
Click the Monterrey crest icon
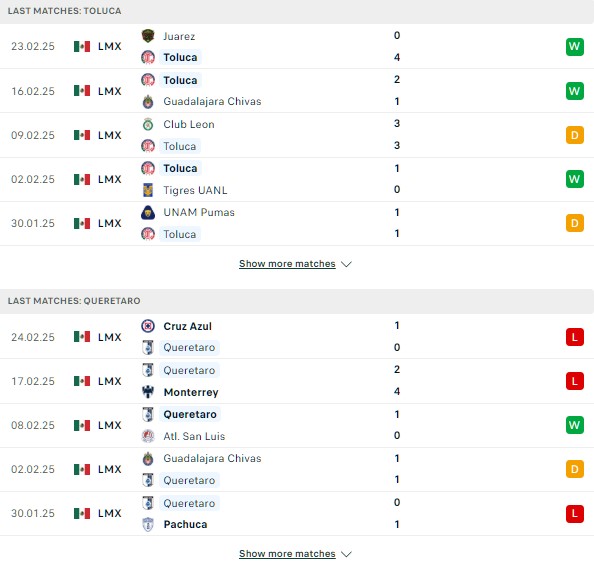pyautogui.click(x=148, y=392)
